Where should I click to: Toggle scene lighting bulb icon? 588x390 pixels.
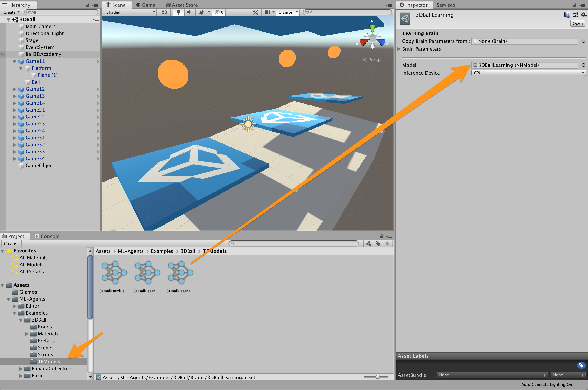(x=178, y=12)
